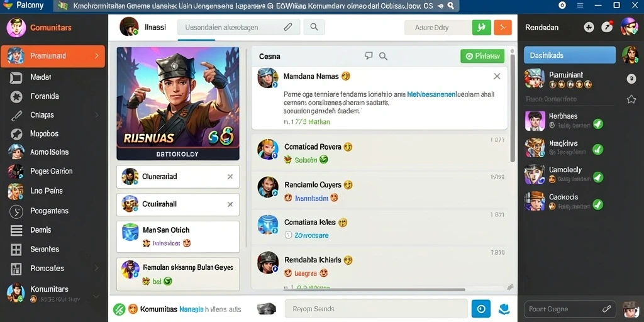
Task: Toggle the green check for Hragkivs
Action: pyautogui.click(x=598, y=150)
